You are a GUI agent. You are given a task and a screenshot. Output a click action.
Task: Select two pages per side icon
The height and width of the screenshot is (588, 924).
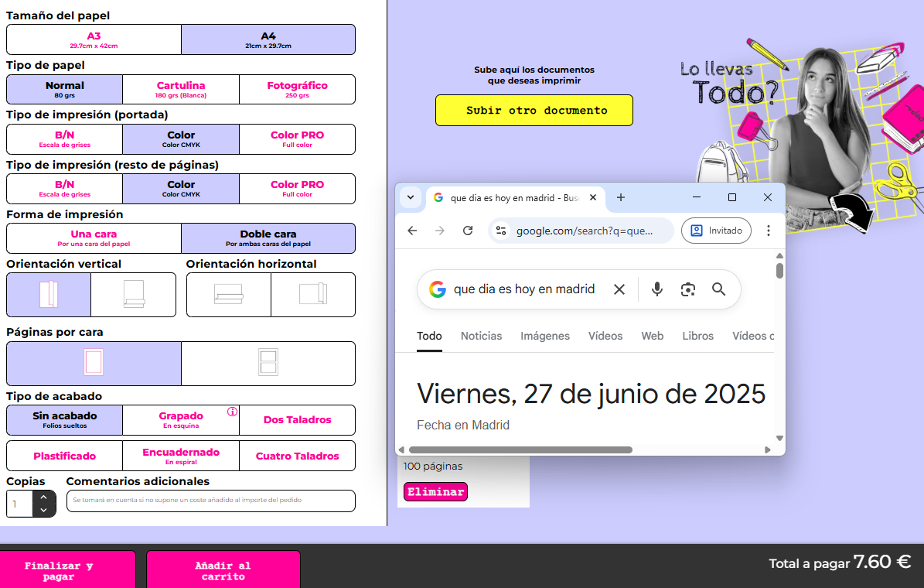pyautogui.click(x=268, y=363)
